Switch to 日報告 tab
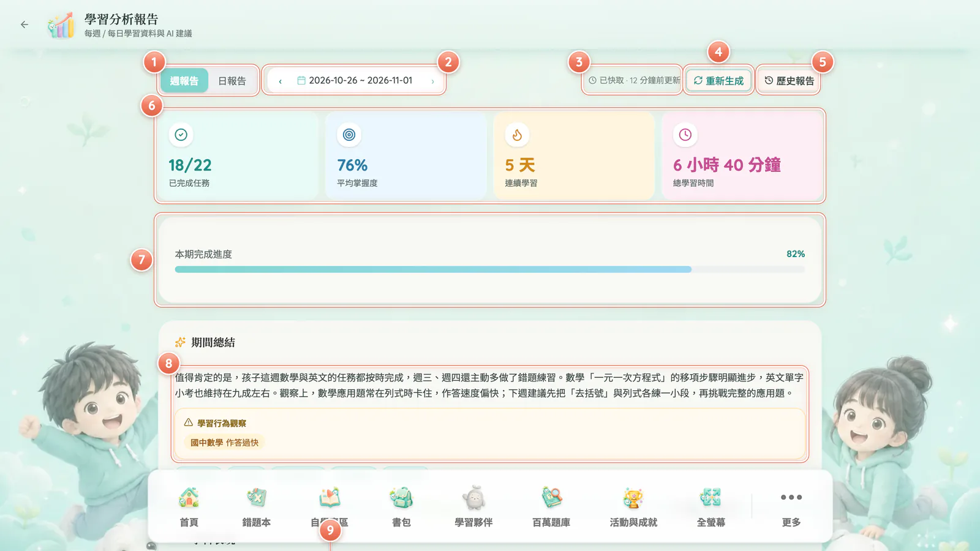The height and width of the screenshot is (551, 980). [232, 81]
